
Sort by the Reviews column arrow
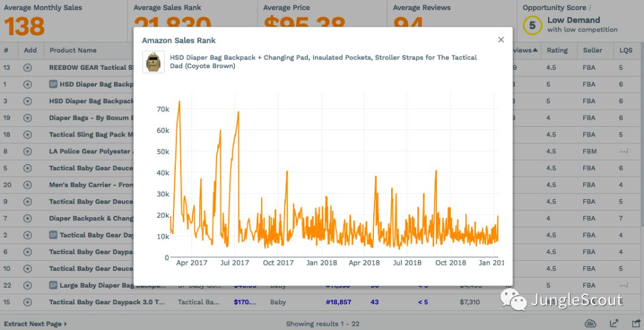(x=535, y=50)
